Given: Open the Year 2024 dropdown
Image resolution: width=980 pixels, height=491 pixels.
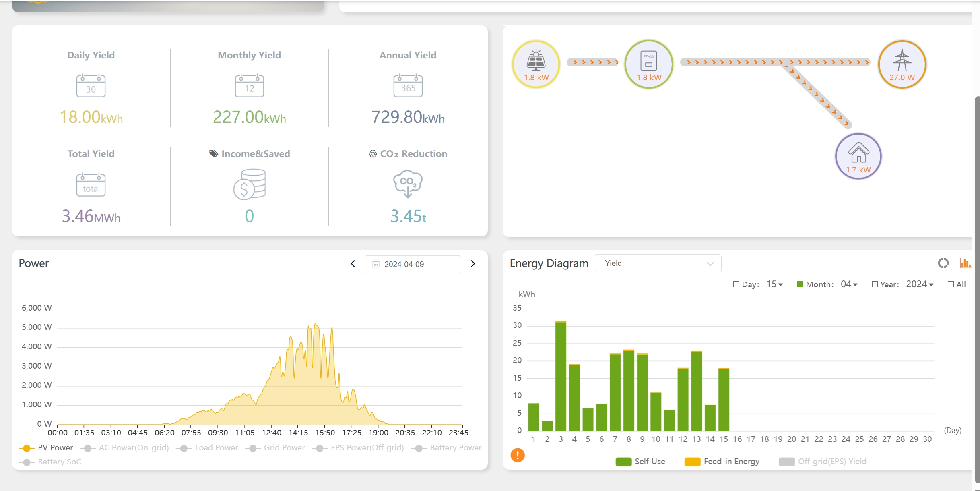Looking at the screenshot, I should [x=919, y=284].
